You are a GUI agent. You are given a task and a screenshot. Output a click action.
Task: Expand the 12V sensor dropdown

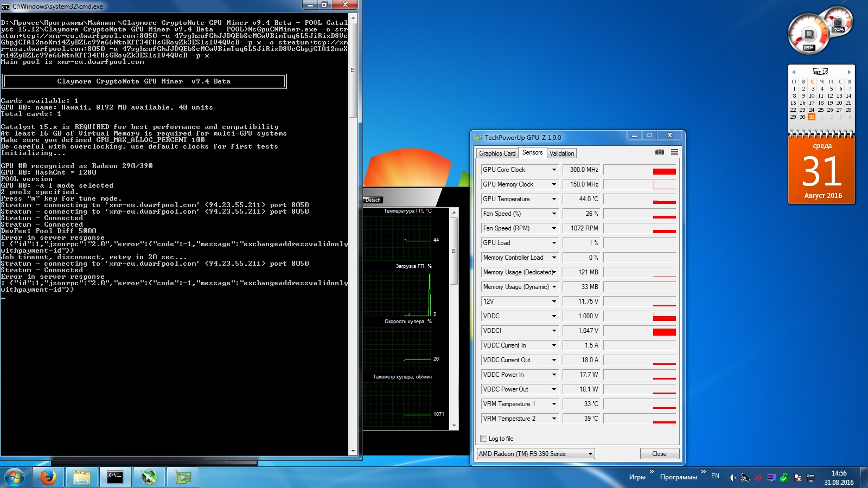pos(554,301)
